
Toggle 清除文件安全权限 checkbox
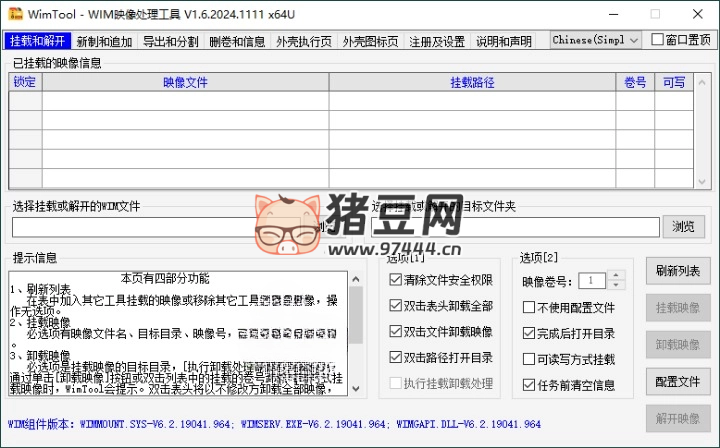pyautogui.click(x=395, y=280)
